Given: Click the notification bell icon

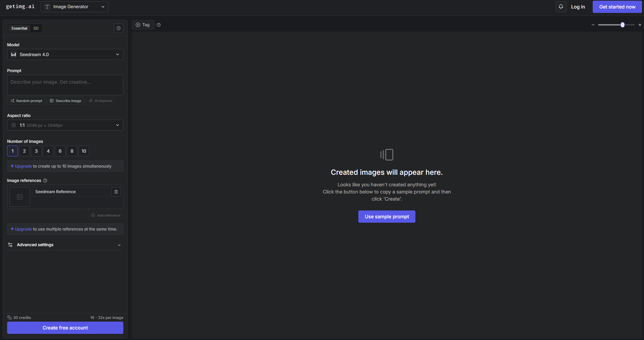Looking at the screenshot, I should click(561, 7).
